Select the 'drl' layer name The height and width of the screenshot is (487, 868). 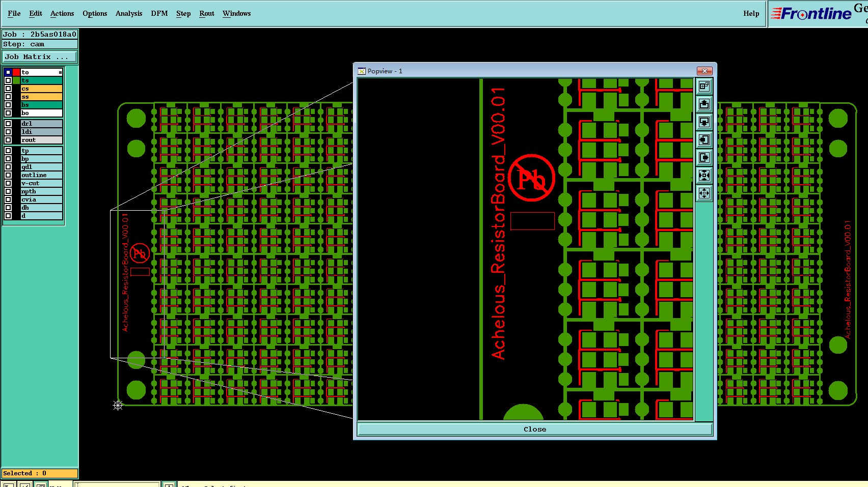[41, 124]
